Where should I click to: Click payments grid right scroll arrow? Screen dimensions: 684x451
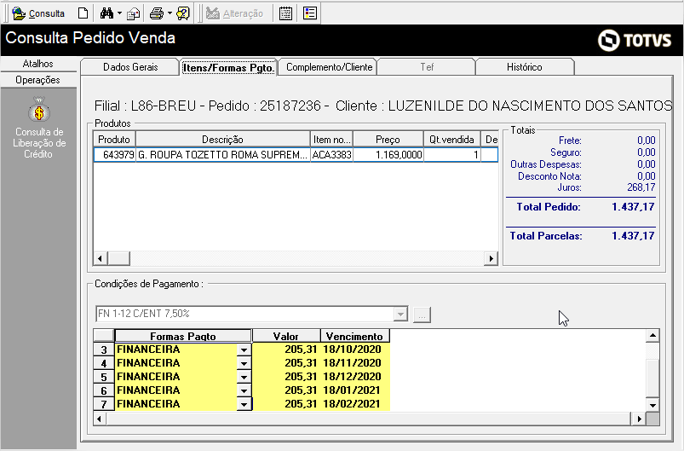click(639, 419)
